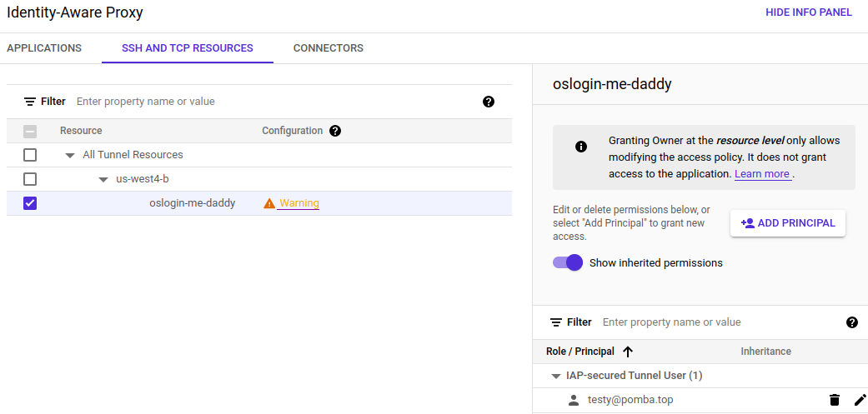Screen dimensions: 868x414
Task: Click help icon beside permissions filter
Action: coord(852,322)
